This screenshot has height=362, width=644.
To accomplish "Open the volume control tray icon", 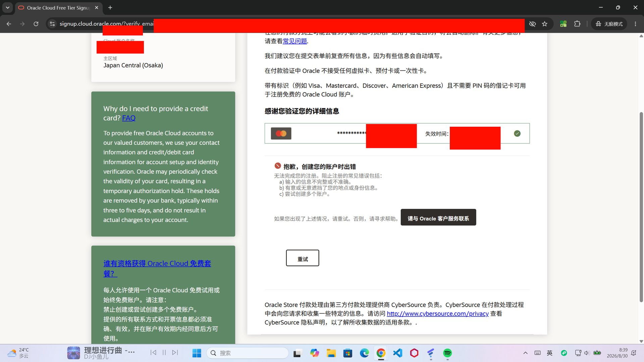I will [587, 353].
